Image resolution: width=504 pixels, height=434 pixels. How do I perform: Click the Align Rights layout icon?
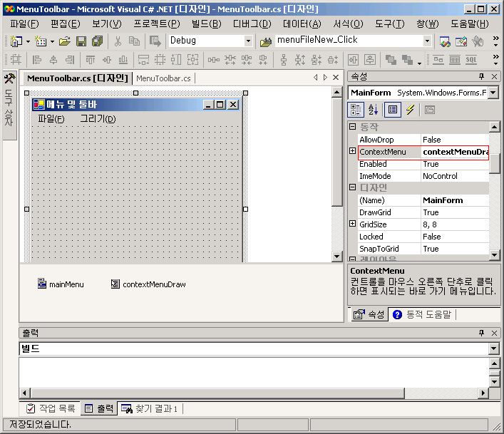pos(70,60)
